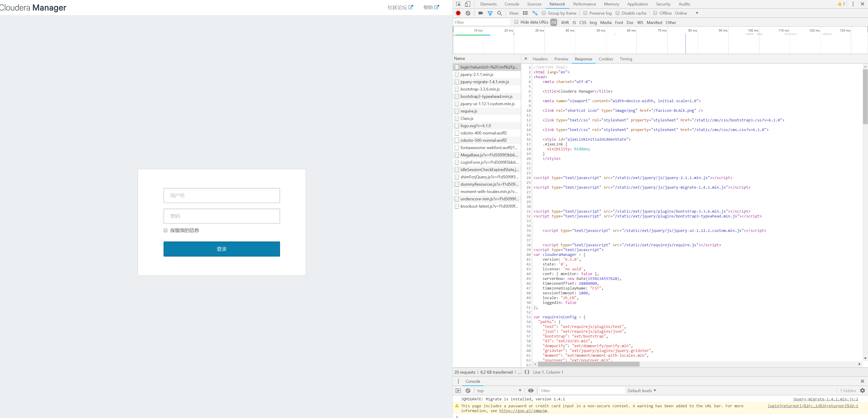This screenshot has width=868, height=418.
Task: Select the jquery-2.1.1.min.js request row
Action: click(487, 75)
